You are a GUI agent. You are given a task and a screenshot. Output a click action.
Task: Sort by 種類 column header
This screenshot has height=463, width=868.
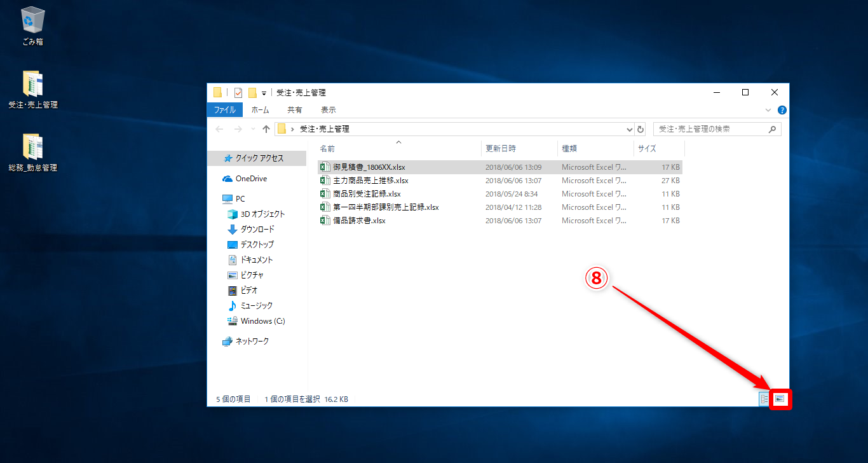coord(595,148)
